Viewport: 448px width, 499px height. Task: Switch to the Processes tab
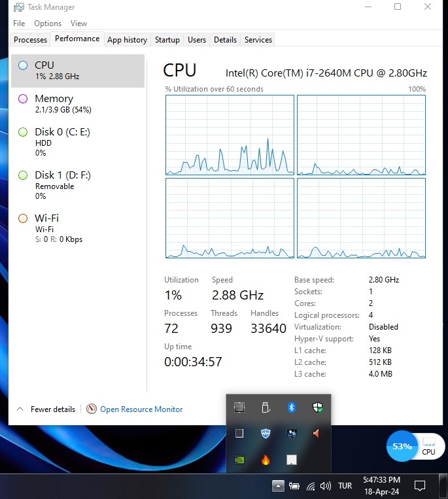click(30, 40)
